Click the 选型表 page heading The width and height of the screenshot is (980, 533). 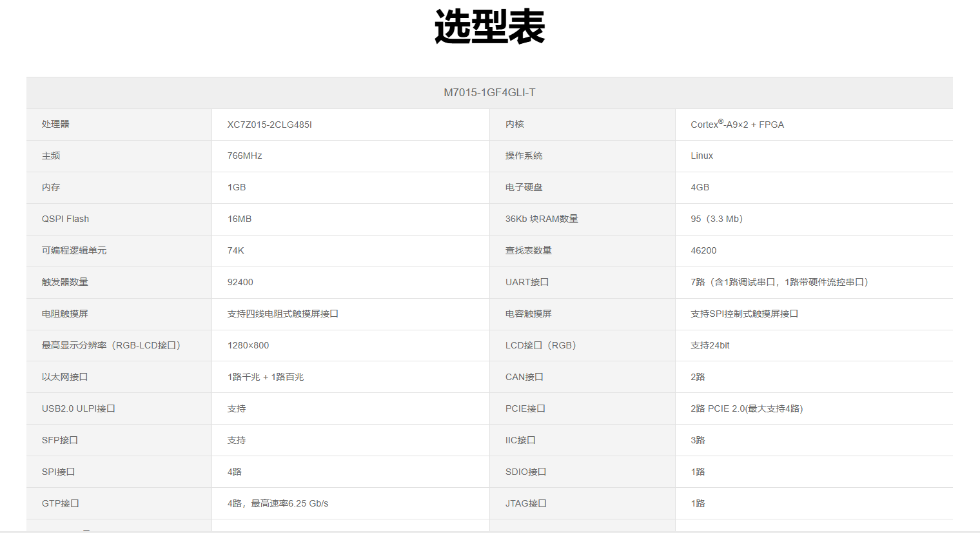click(489, 27)
